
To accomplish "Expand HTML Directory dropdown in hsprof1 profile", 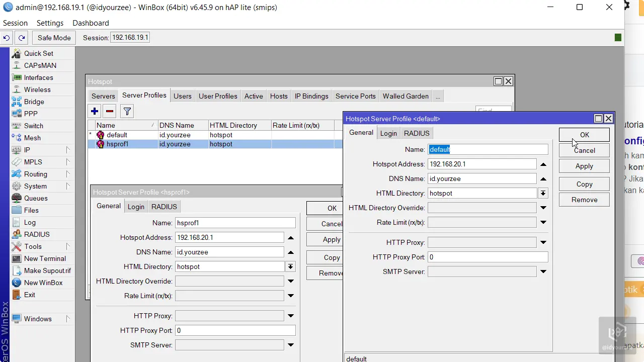I will pyautogui.click(x=290, y=266).
